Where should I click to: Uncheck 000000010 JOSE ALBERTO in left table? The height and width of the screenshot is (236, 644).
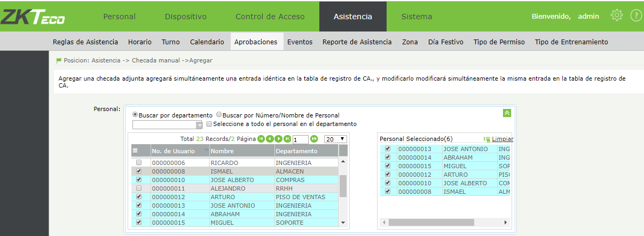point(139,180)
